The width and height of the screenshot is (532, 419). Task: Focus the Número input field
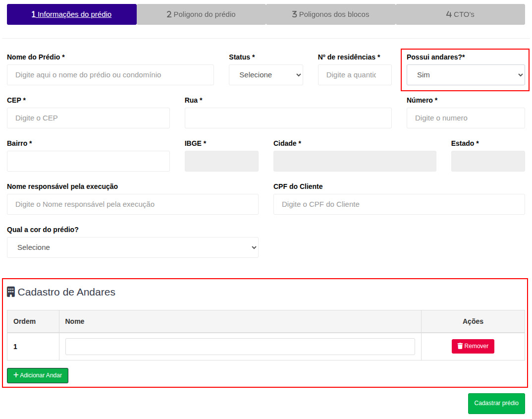(465, 118)
